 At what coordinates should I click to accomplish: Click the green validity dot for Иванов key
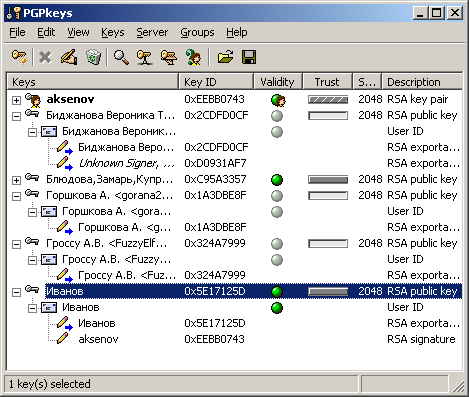(277, 292)
